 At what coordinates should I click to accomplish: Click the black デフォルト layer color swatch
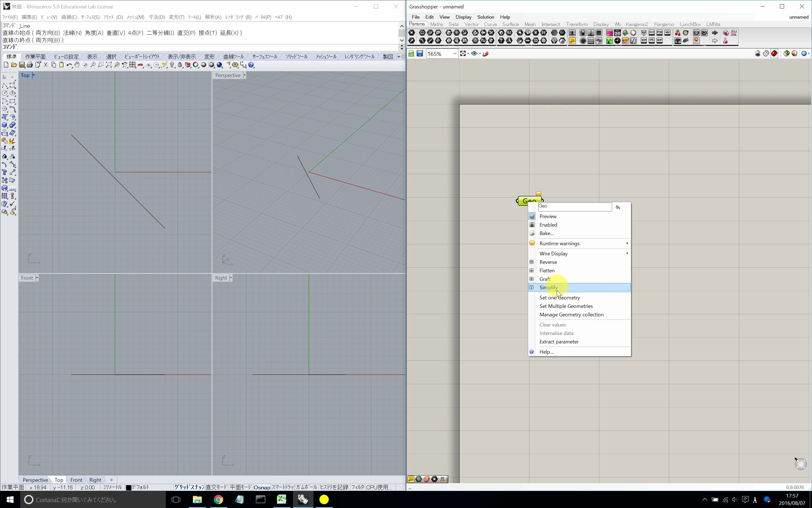(x=129, y=487)
